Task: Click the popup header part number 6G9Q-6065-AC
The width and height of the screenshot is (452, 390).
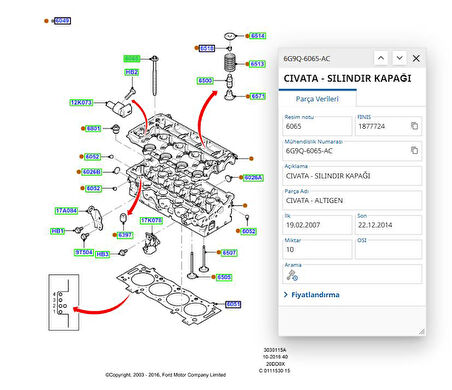Action: (307, 59)
